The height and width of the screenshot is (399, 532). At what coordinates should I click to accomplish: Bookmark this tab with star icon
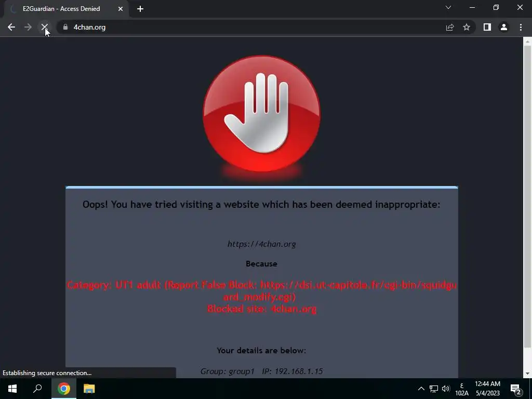pyautogui.click(x=467, y=27)
